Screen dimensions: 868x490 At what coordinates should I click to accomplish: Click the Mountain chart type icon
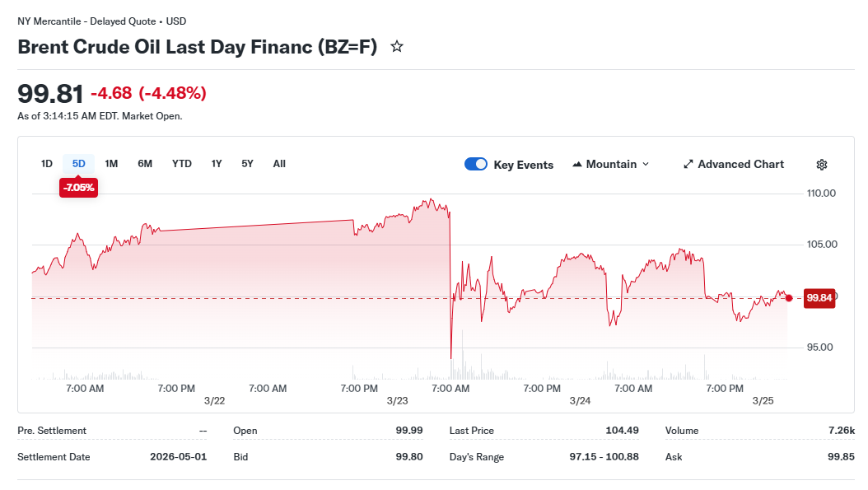click(577, 165)
